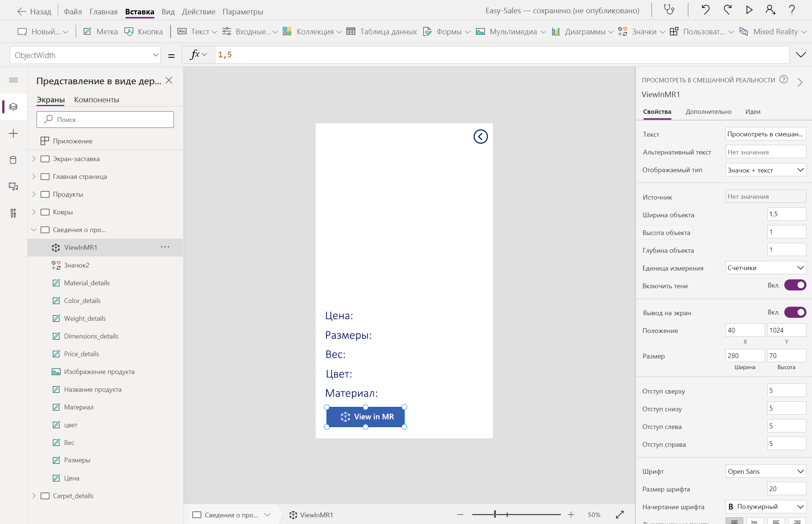812x524 pixels.
Task: Switch to the Дополнительно tab
Action: (708, 112)
